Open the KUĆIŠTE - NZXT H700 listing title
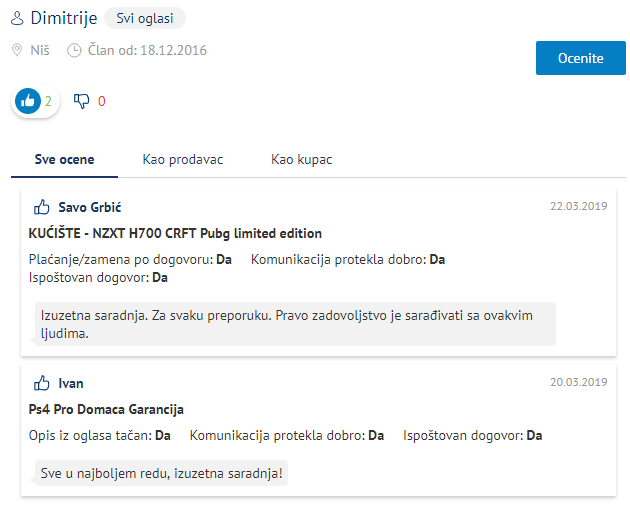Viewport: 630px width, 509px height. [176, 233]
